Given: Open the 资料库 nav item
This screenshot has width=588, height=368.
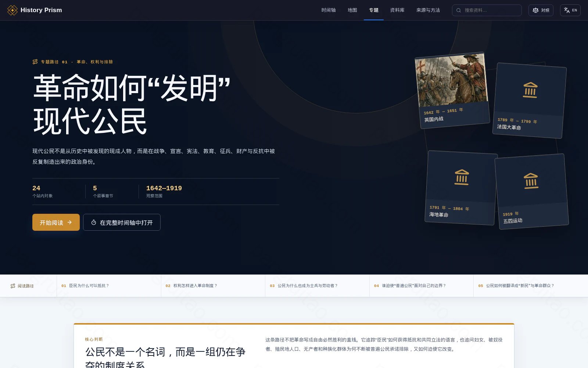Looking at the screenshot, I should point(397,10).
